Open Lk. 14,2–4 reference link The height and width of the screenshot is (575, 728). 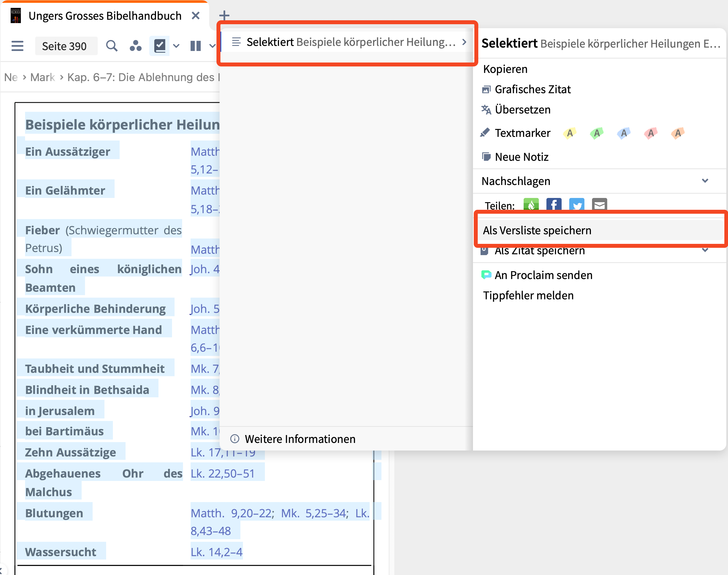coord(216,552)
